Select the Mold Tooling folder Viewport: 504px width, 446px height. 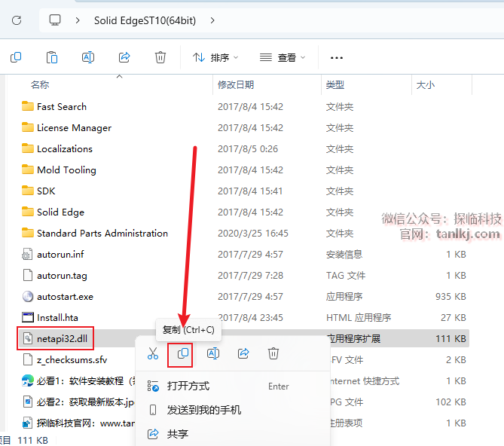point(66,170)
